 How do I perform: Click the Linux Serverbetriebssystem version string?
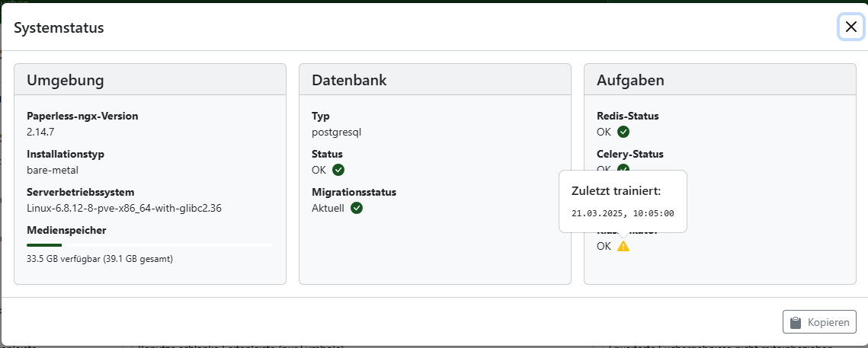pyautogui.click(x=124, y=208)
